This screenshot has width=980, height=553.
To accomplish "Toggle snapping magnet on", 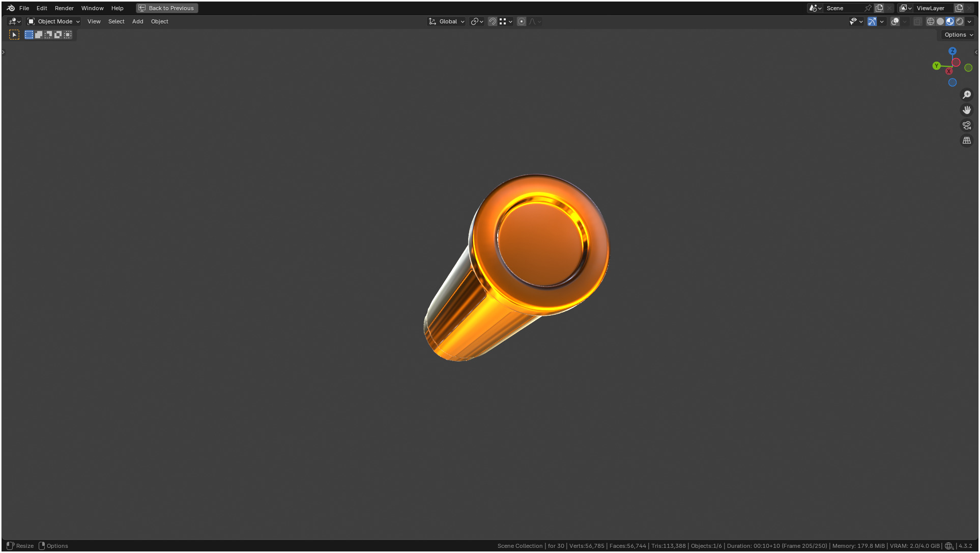I will pos(492,21).
